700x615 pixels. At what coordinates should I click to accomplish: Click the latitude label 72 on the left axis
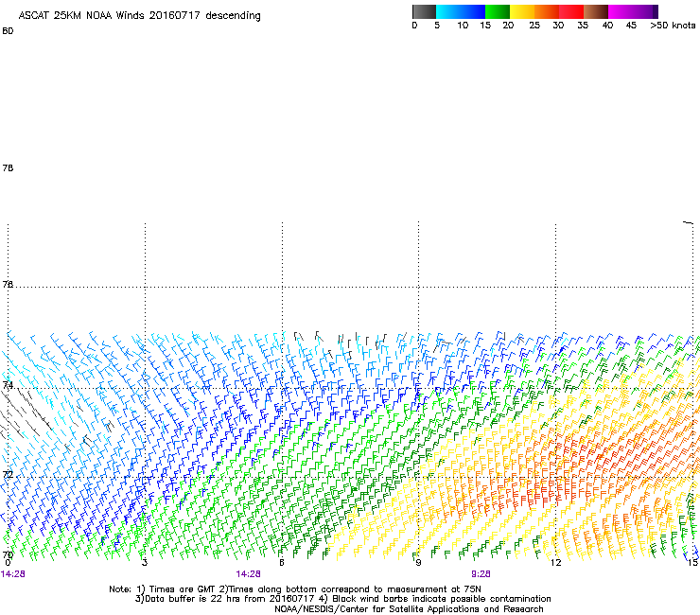[x=8, y=474]
